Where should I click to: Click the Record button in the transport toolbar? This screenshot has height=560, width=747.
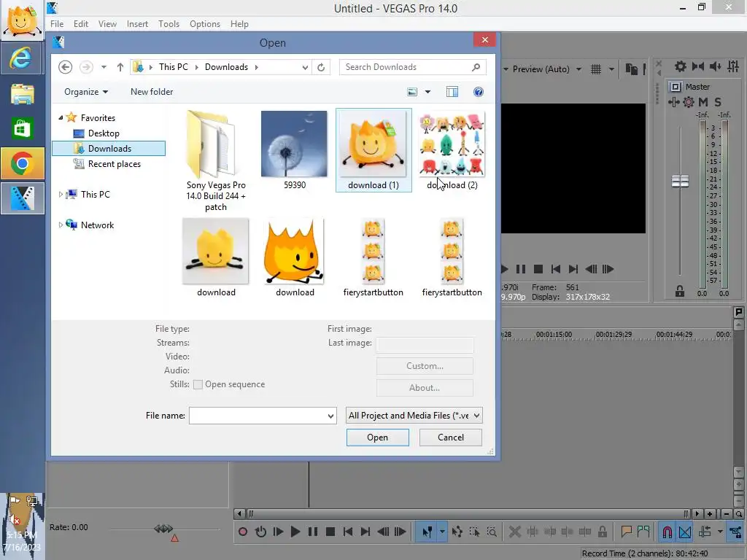[242, 532]
